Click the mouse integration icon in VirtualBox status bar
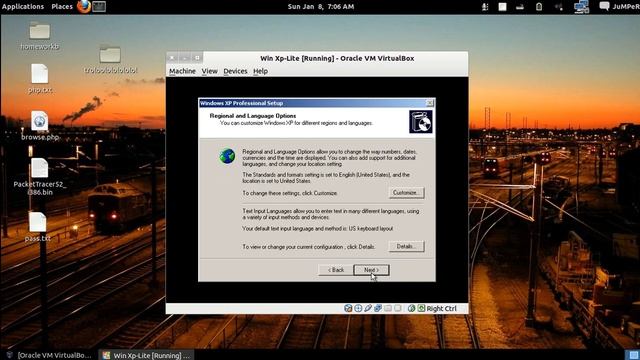640x360 pixels. pos(411,308)
